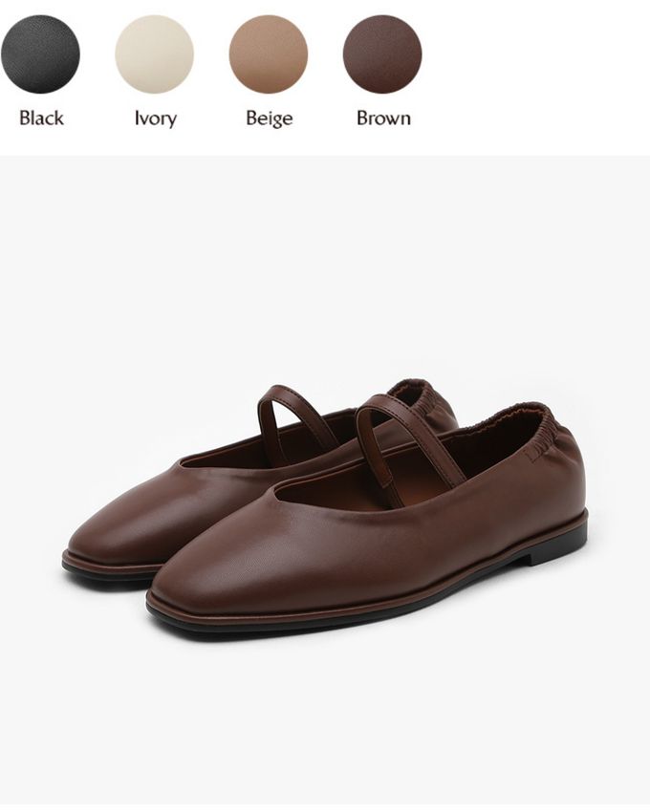The width and height of the screenshot is (650, 812).
Task: Click the rear shoe's instep strap
Action: 292,419
